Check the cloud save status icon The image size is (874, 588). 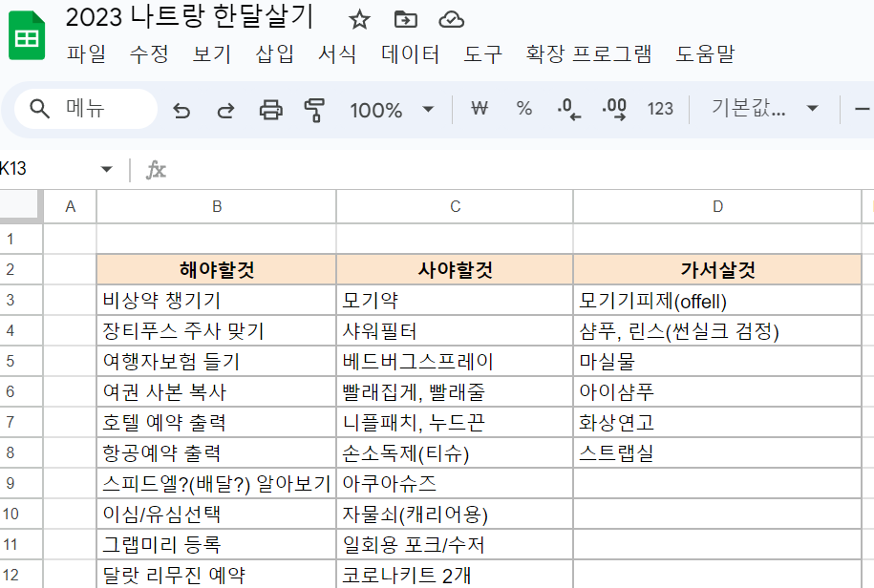pyautogui.click(x=451, y=20)
